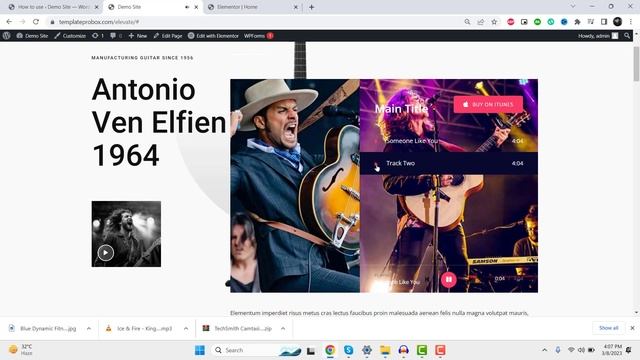Click the black-and-white concert video thumbnail
Screen dimensions: 640x360
coord(126,234)
